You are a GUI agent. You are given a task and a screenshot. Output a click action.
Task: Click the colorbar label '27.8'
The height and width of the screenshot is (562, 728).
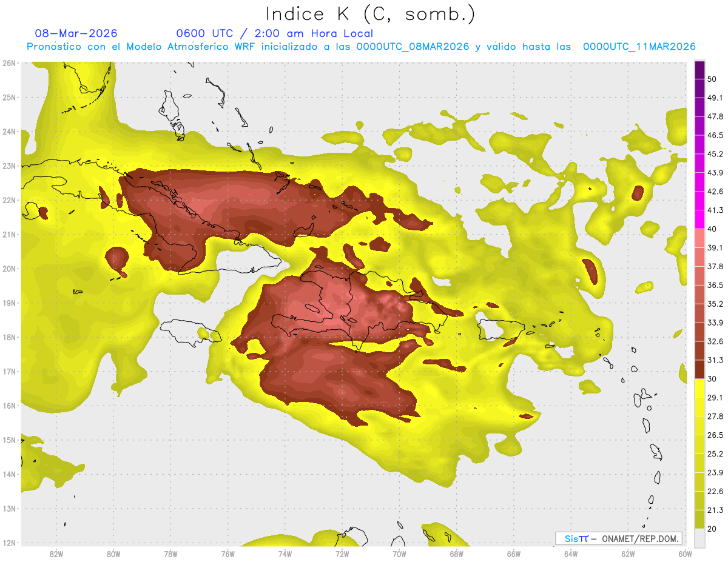(715, 416)
